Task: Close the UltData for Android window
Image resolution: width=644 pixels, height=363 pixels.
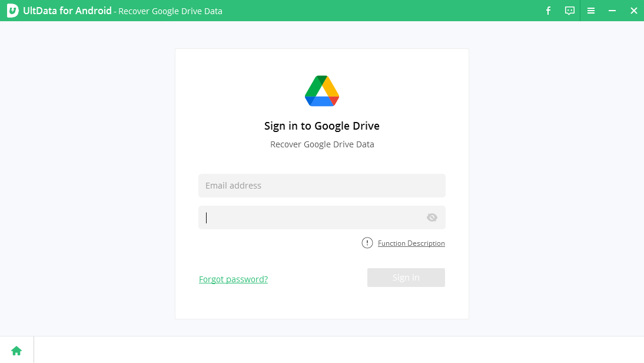Action: (x=633, y=11)
